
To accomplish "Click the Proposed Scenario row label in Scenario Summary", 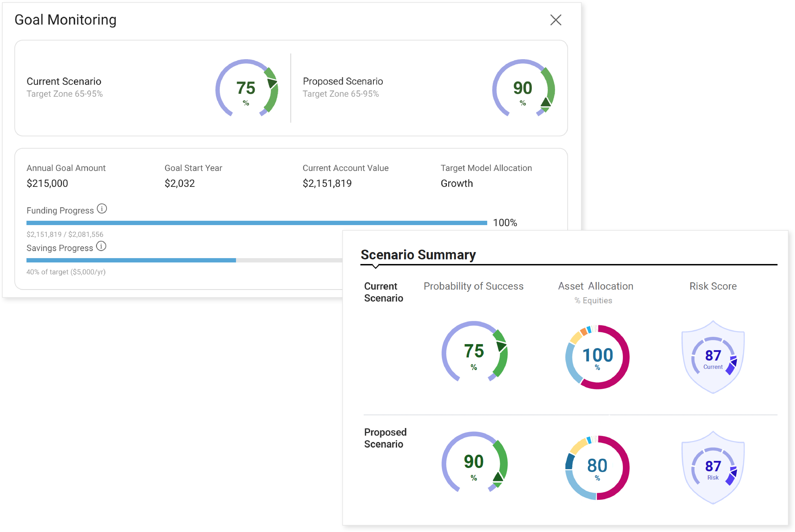I will [385, 438].
